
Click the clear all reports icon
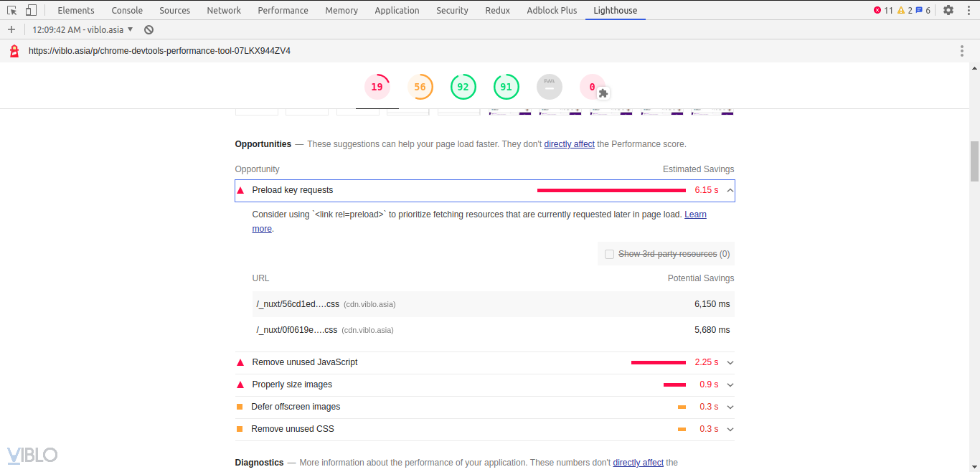(149, 29)
